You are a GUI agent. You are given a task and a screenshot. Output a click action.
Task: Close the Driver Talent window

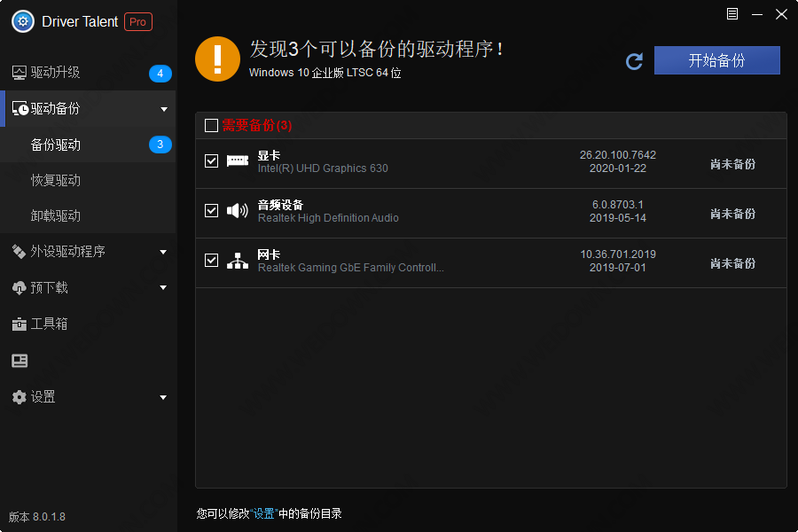782,14
